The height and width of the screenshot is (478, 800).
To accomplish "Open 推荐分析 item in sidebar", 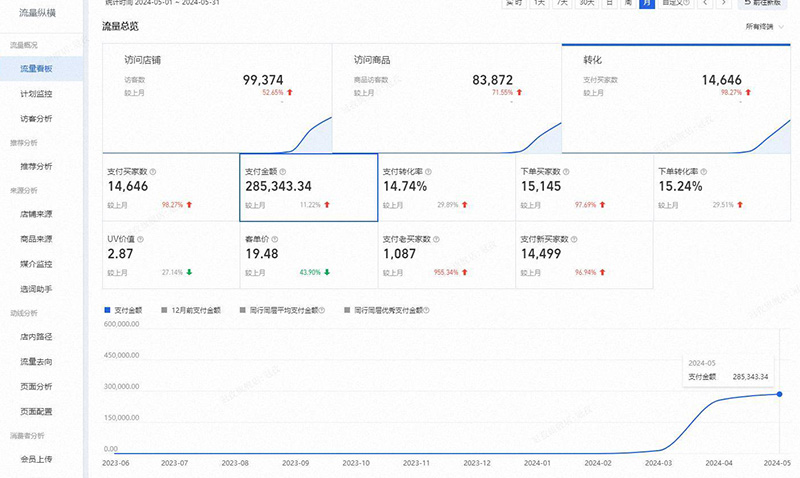I will [36, 166].
